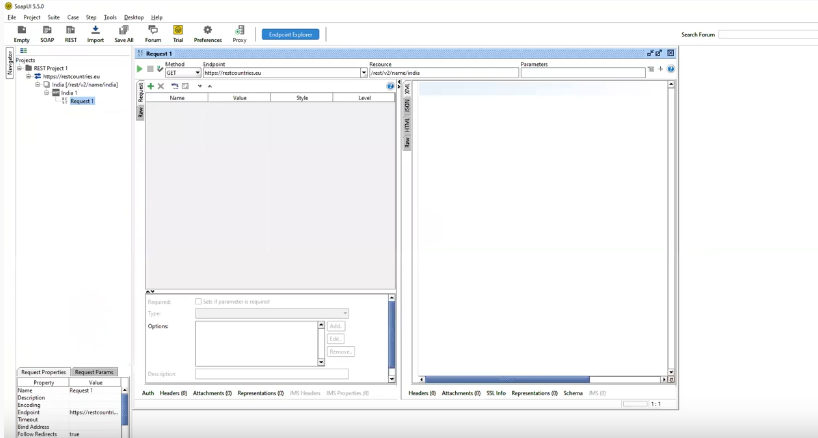
Task: Click the REST toolbar icon
Action: (x=71, y=33)
